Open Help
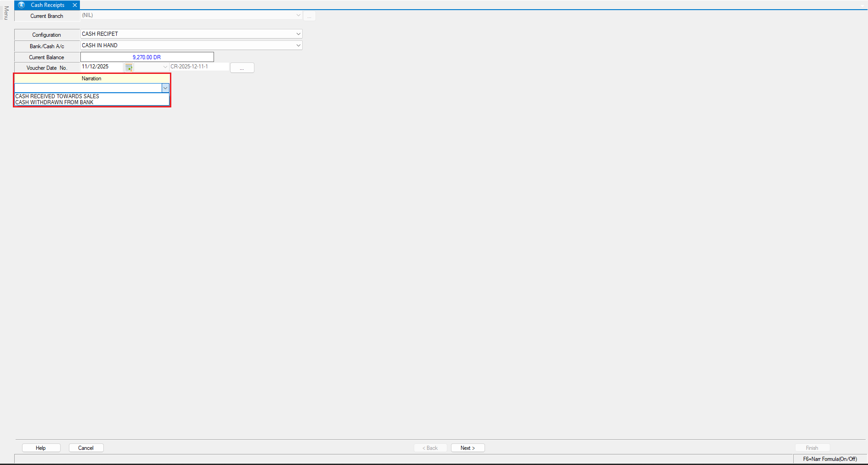The width and height of the screenshot is (868, 465). 41,448
